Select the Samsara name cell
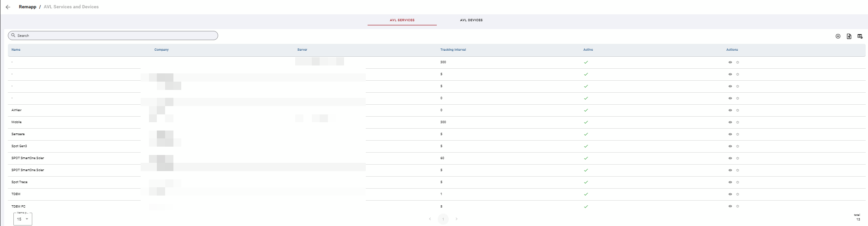 pos(18,134)
